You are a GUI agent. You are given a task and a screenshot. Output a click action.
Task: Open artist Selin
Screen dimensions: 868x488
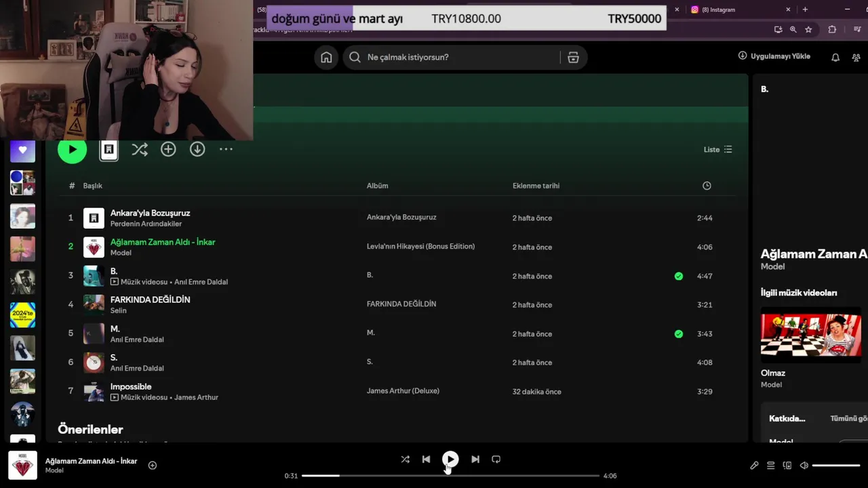119,310
